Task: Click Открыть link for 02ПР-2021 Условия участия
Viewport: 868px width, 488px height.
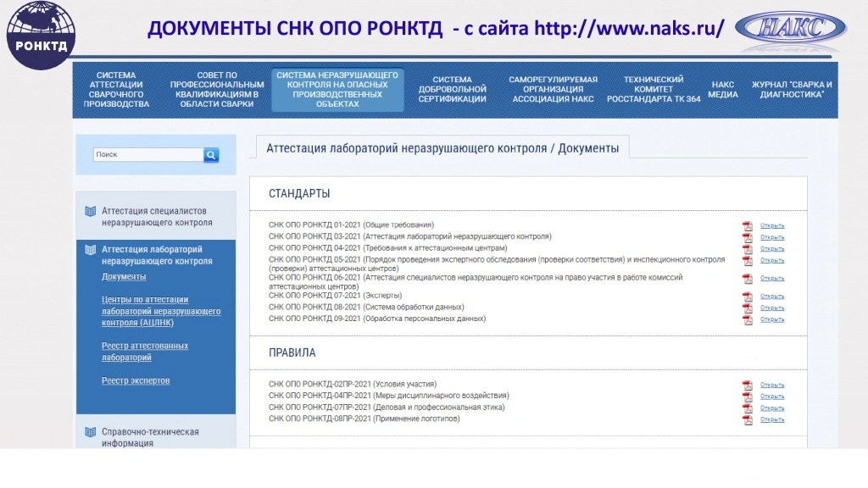Action: click(x=772, y=385)
